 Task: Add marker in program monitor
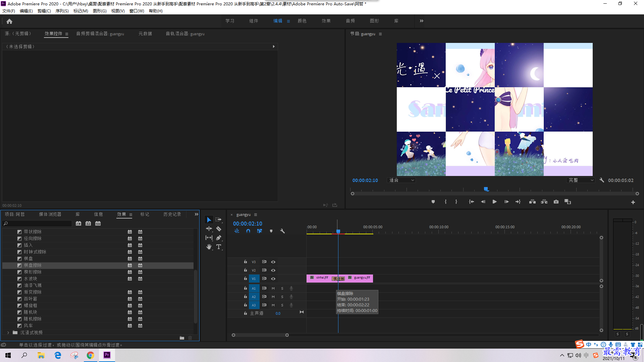tap(433, 202)
